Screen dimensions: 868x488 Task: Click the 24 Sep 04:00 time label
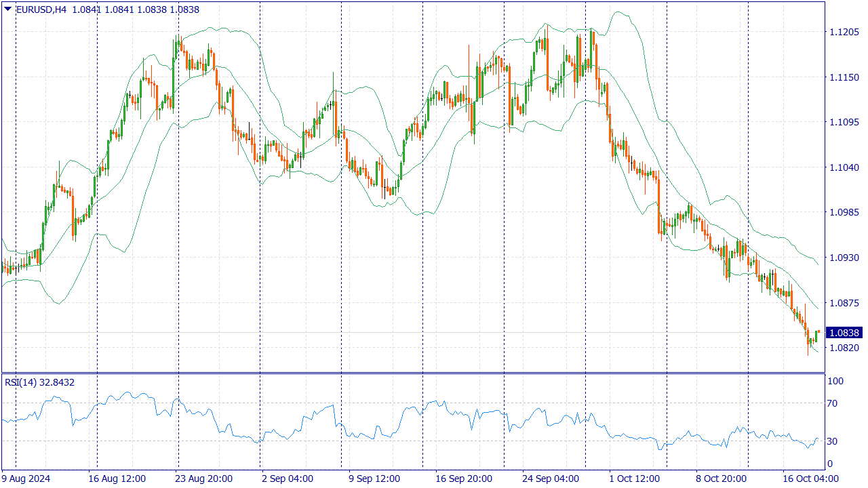point(549,478)
